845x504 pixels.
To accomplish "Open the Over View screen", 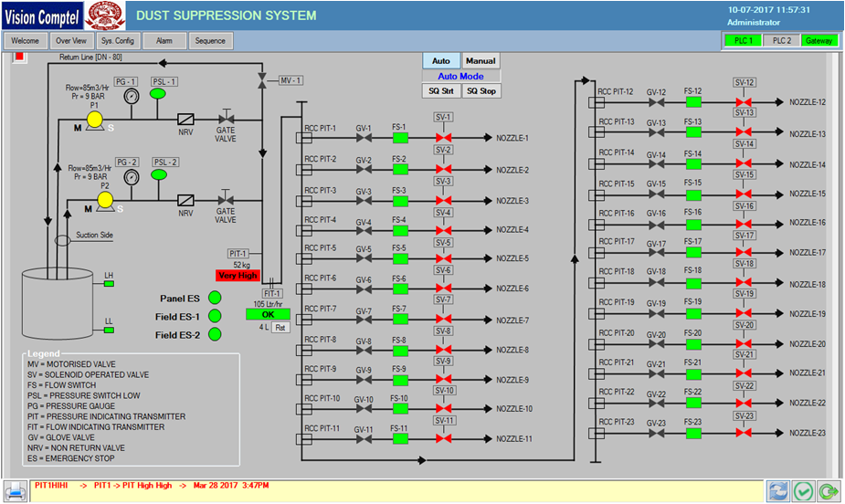I will (x=71, y=41).
